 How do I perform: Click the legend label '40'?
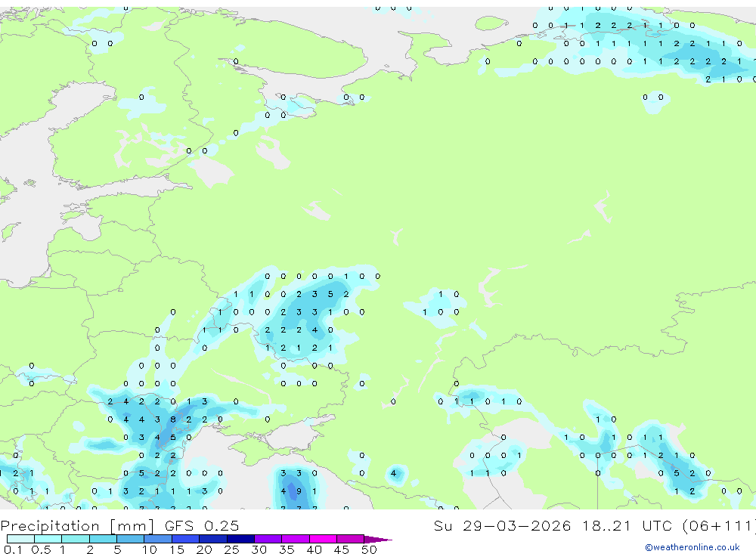[314, 549]
